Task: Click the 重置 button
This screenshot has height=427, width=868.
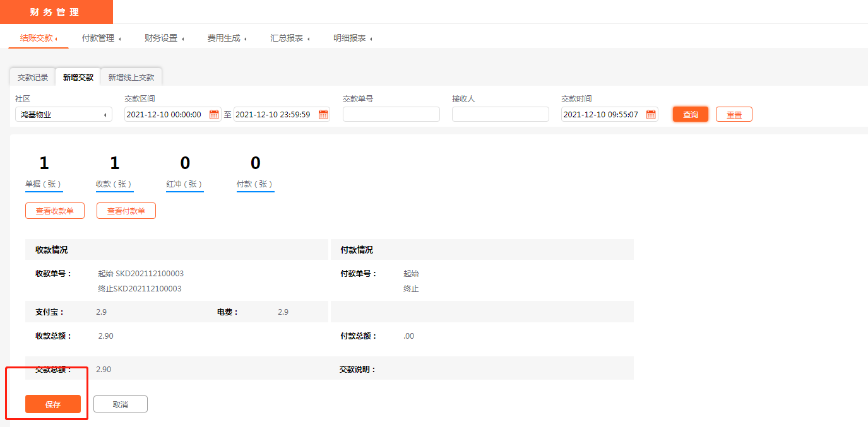Action: (x=734, y=115)
